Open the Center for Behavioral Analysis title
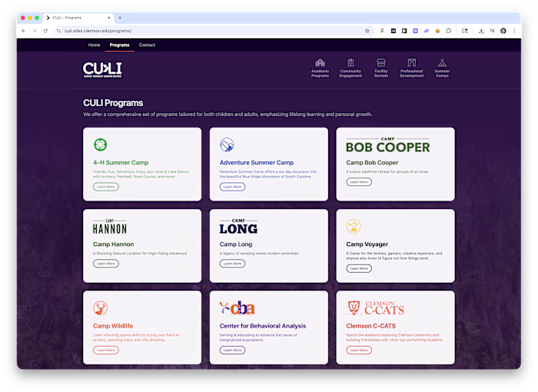The width and height of the screenshot is (538, 392). [263, 326]
